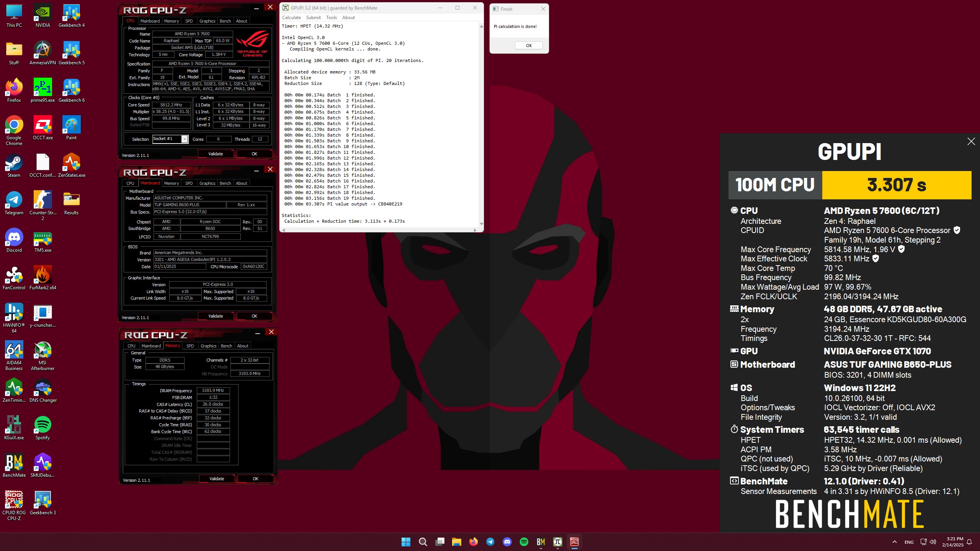Open About menu in GPUPI

[x=348, y=18]
